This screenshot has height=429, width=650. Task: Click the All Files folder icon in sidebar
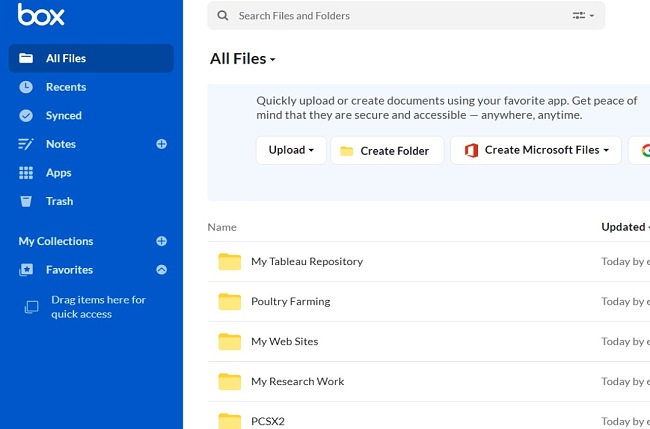click(x=26, y=58)
